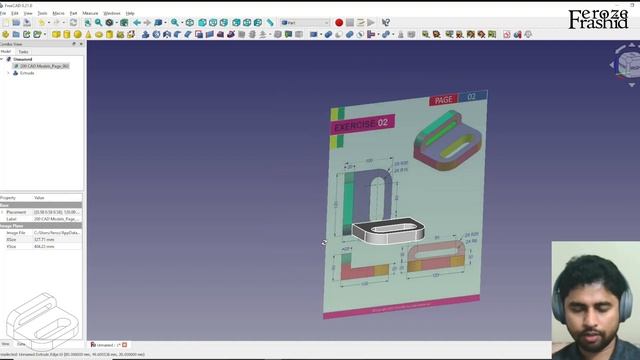Click the Label property value field
This screenshot has height=360, width=640.
[57, 219]
